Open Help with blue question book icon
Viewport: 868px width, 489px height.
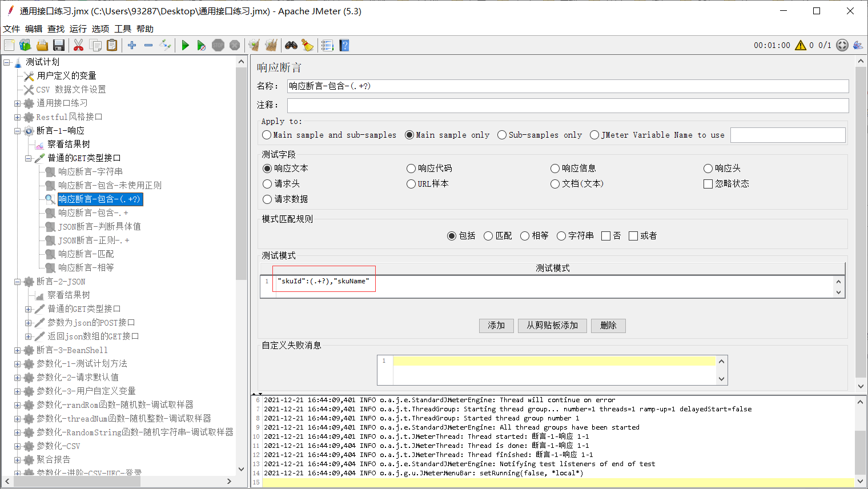344,45
